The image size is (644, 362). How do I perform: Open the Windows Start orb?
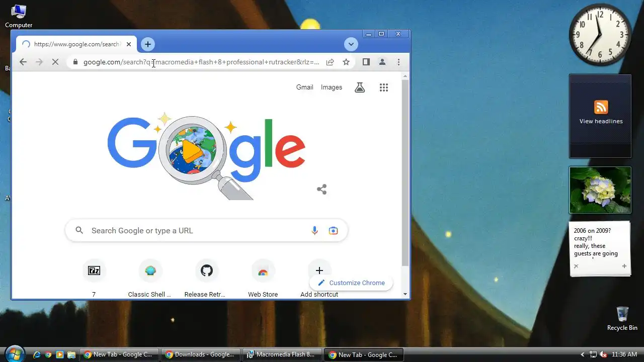click(15, 354)
